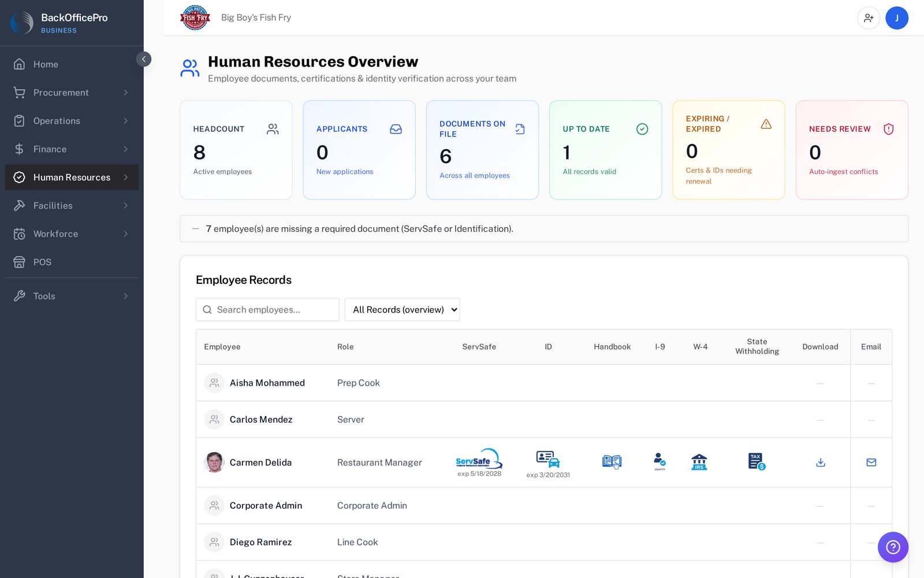Download Carmen Delida's records
The width and height of the screenshot is (924, 578).
click(x=820, y=462)
